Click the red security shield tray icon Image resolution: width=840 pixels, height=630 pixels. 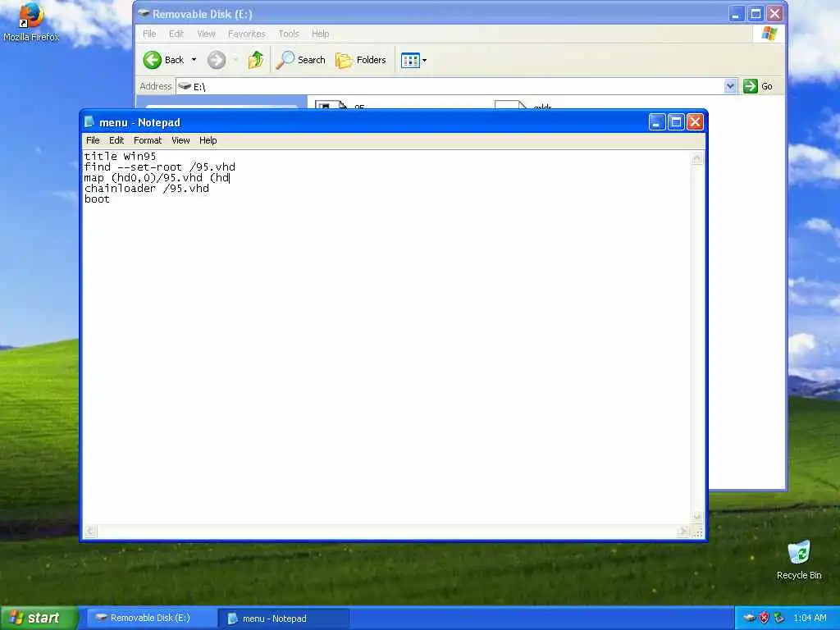coord(764,618)
